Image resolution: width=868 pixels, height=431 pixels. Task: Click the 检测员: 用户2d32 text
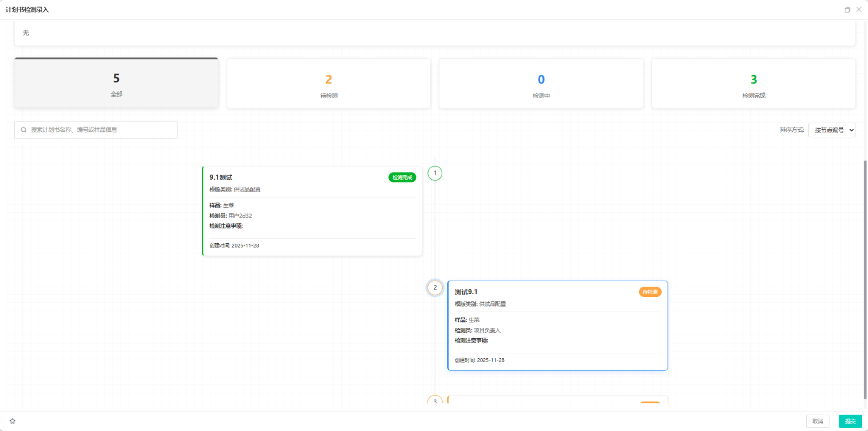coord(231,215)
